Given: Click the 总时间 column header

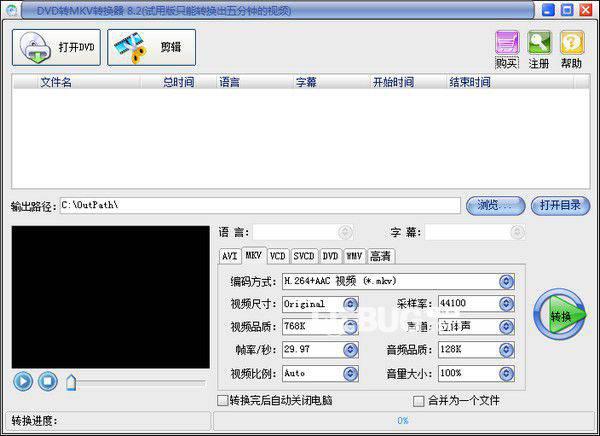Looking at the screenshot, I should 178,82.
